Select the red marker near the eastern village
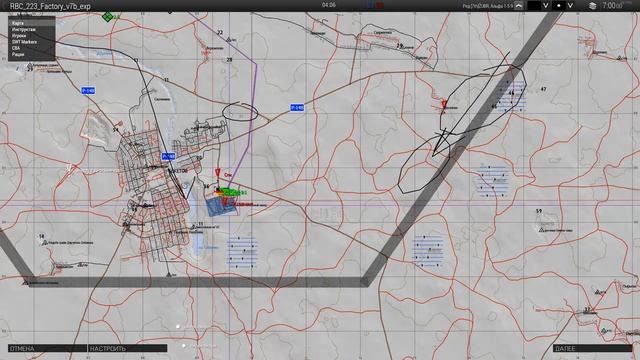This screenshot has height=360, width=640. tap(444, 104)
